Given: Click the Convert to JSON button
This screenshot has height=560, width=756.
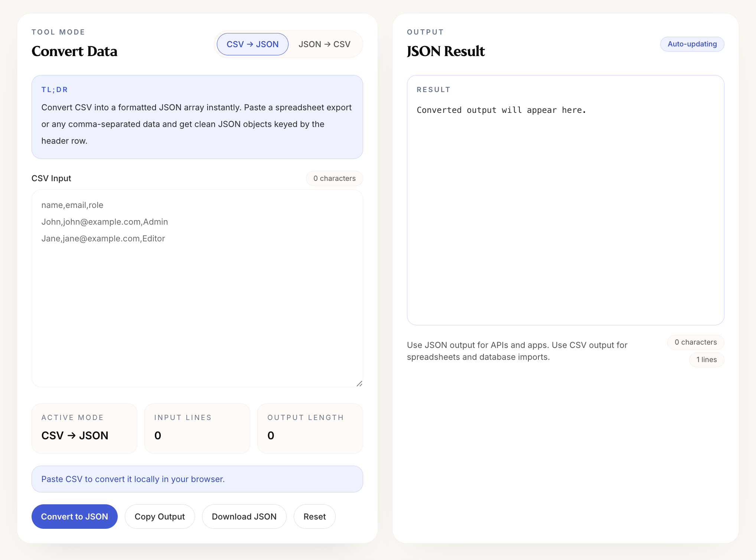Looking at the screenshot, I should pyautogui.click(x=75, y=517).
